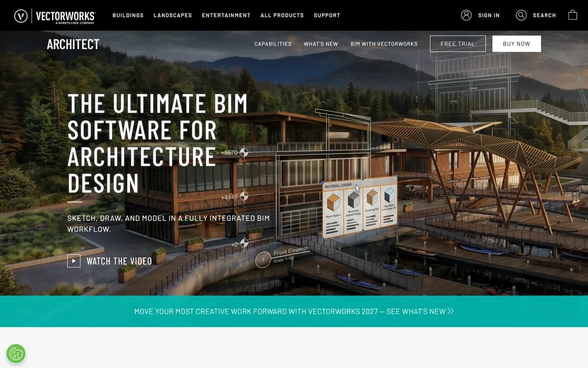Open the Buildings menu
This screenshot has height=368, width=588.
pyautogui.click(x=128, y=15)
